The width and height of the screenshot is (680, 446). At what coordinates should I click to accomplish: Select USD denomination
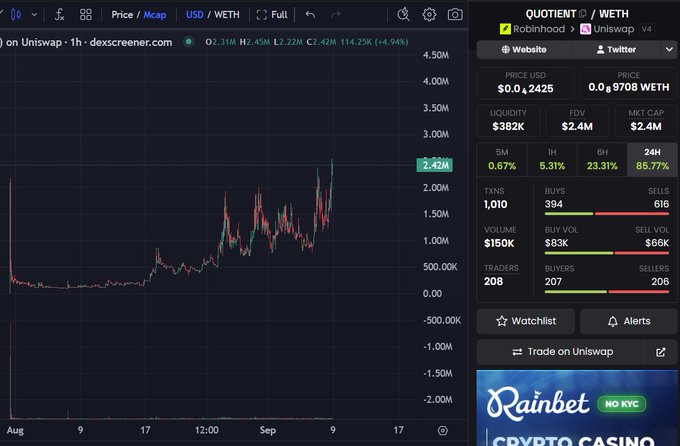click(x=194, y=15)
